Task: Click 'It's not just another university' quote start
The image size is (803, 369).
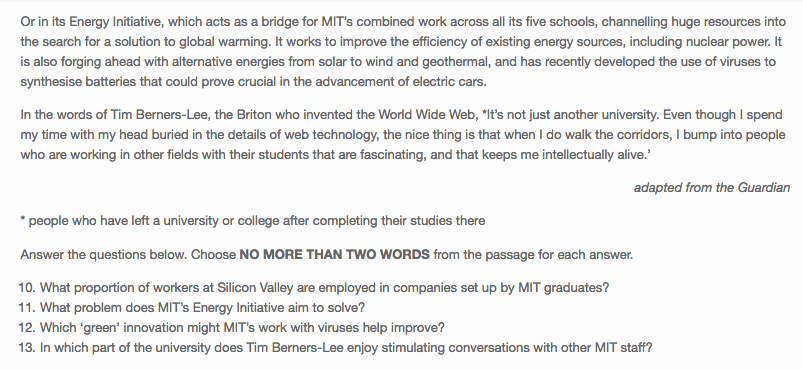Action: (x=571, y=115)
